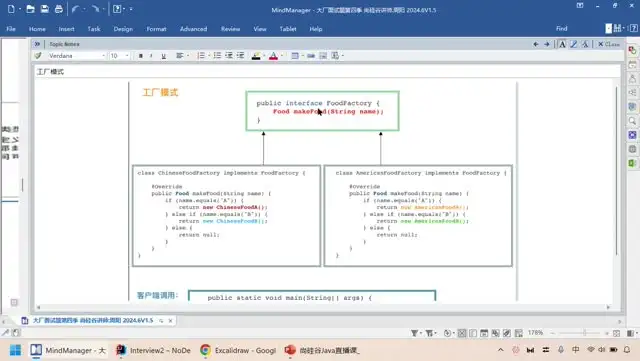640x361 pixels.
Task: Toggle italic formatting in notes toolbar
Action: pos(151,56)
